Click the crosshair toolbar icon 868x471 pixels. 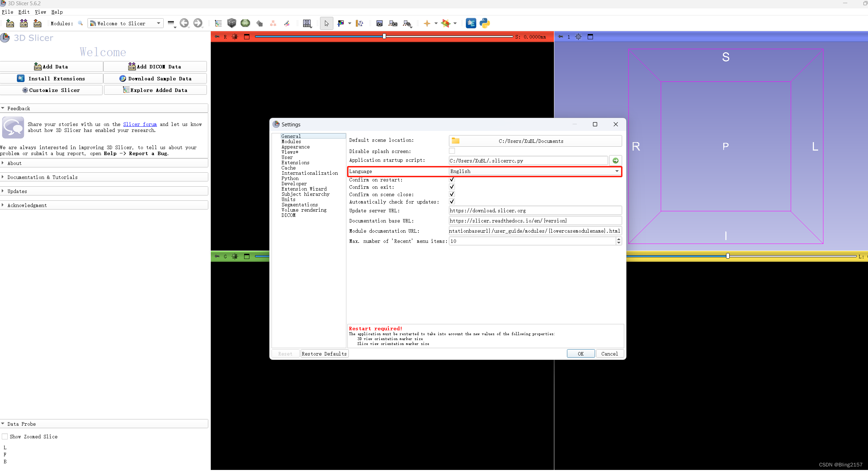pyautogui.click(x=427, y=24)
